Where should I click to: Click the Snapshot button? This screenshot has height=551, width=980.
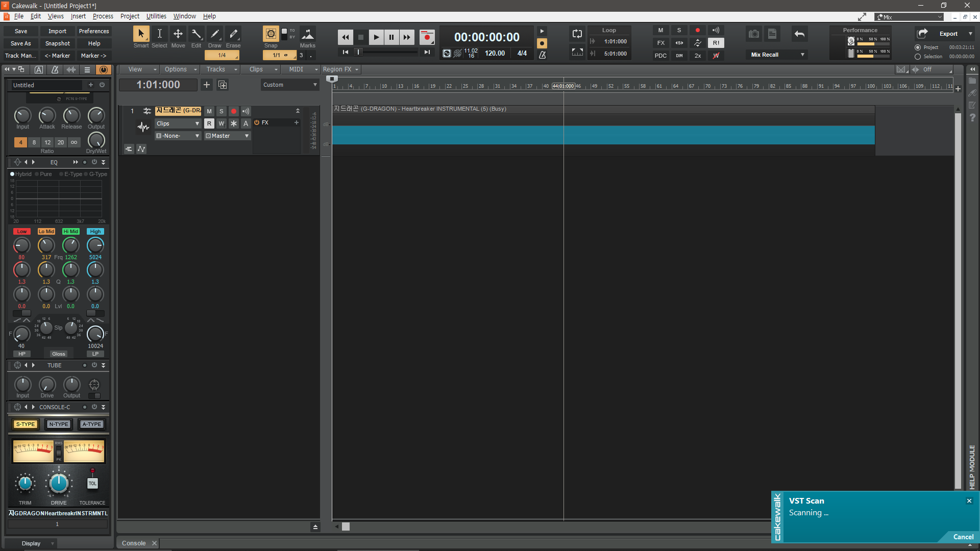click(x=57, y=43)
